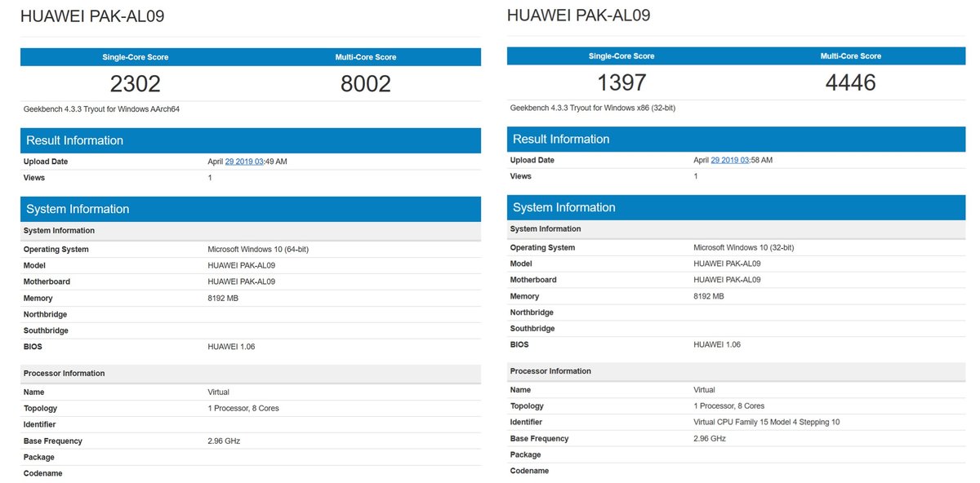Click the Motherboard value HUAWEI PAK-AL09, 64-bit page
The height and width of the screenshot is (483, 980).
[x=242, y=281]
